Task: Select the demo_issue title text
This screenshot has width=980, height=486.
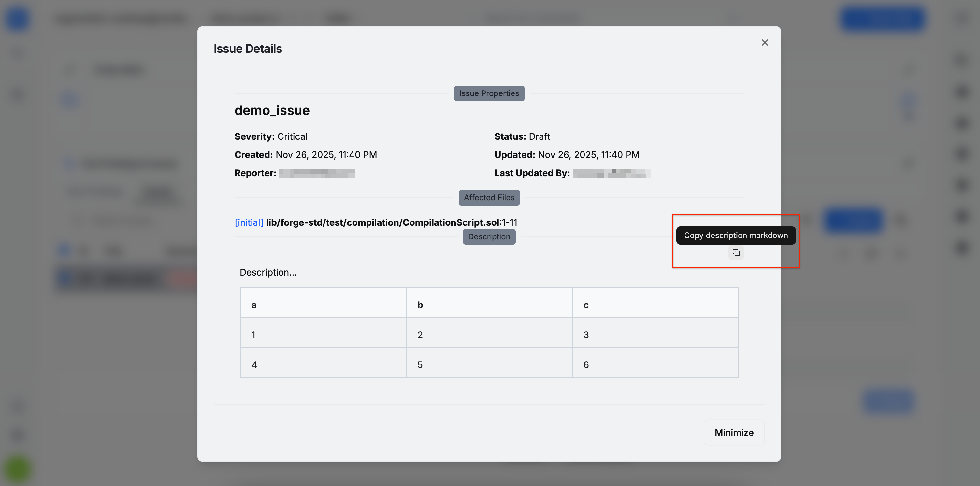Action: point(272,111)
